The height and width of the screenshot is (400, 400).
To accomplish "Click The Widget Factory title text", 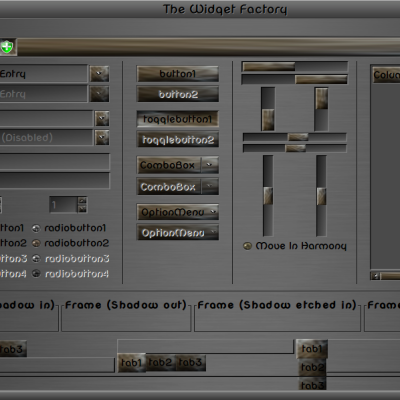I will (x=225, y=9).
